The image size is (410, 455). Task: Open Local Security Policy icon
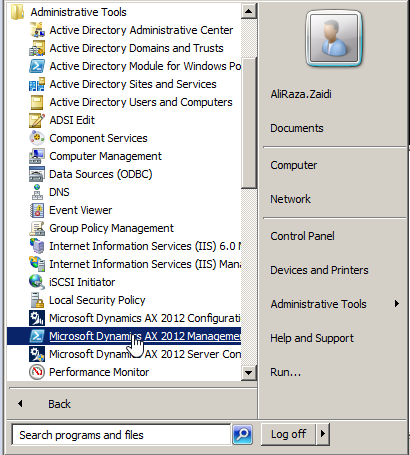[x=37, y=300]
